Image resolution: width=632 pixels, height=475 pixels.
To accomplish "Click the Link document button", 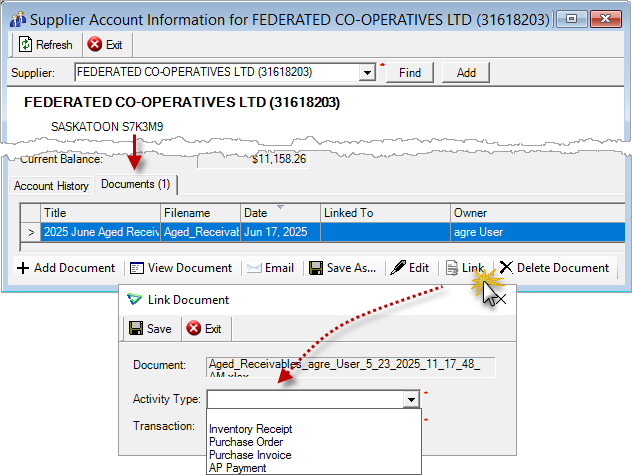I will coord(465,268).
